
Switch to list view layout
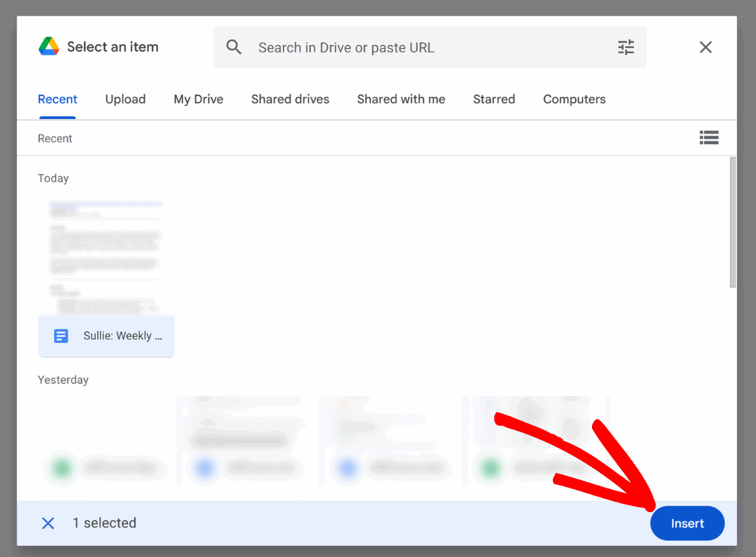point(709,137)
